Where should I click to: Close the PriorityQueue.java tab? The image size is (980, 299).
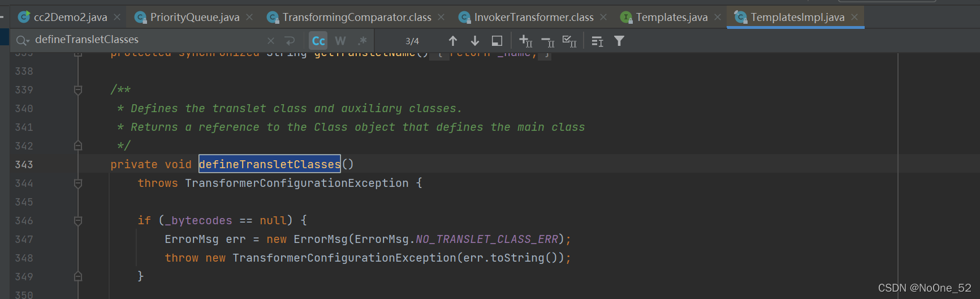tap(249, 18)
